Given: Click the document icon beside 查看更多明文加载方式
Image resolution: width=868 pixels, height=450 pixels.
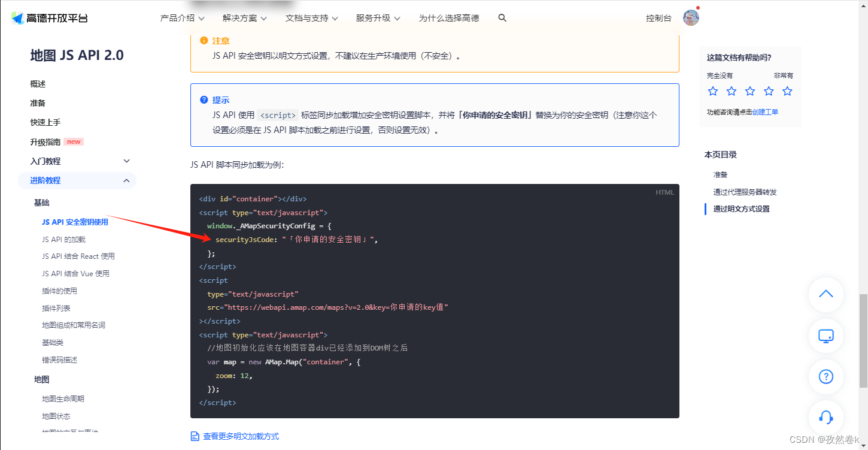Looking at the screenshot, I should (x=195, y=436).
